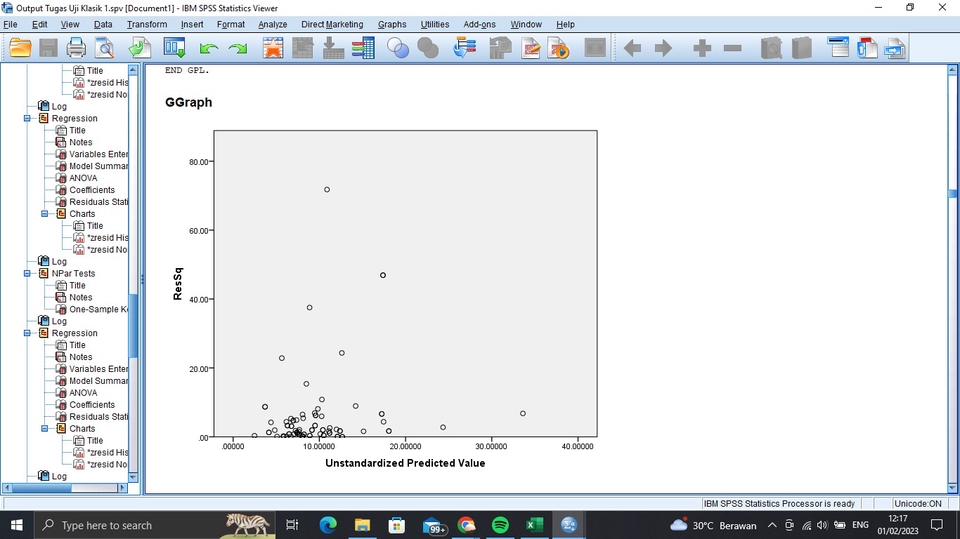Image resolution: width=960 pixels, height=539 pixels.
Task: Click the Export output icon
Action: click(x=140, y=48)
